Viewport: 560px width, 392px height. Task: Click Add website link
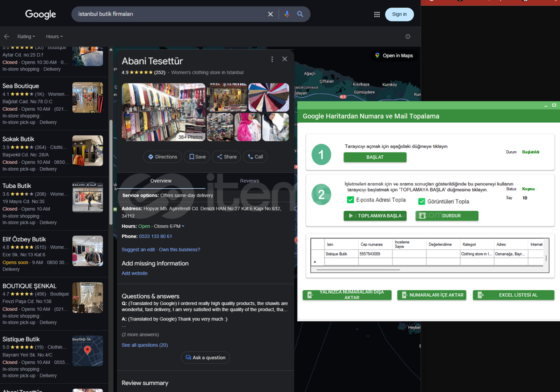click(x=134, y=273)
